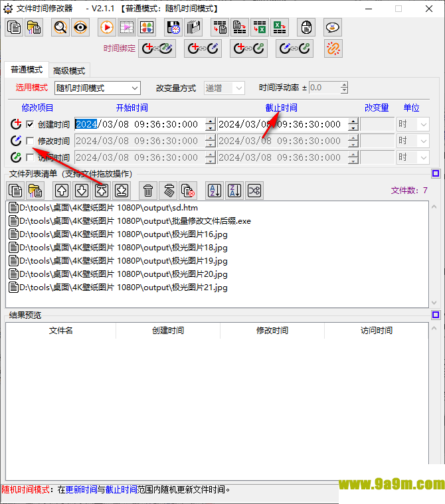Click the four-color clover icon
This screenshot has width=445, height=504.
tap(147, 27)
